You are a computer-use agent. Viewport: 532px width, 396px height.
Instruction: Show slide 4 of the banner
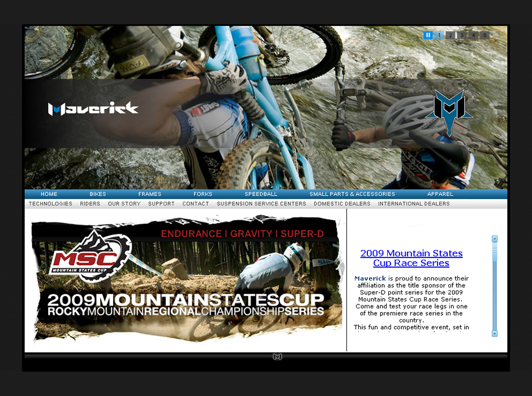[x=473, y=35]
